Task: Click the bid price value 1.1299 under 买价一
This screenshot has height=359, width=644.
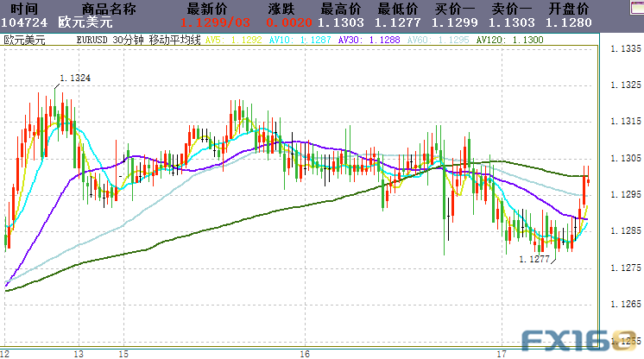Action: pos(455,22)
